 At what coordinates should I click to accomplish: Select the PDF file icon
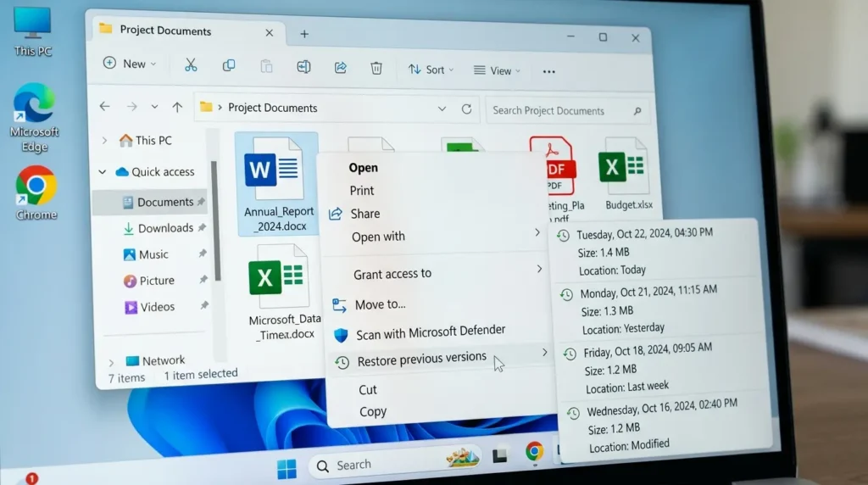(553, 165)
